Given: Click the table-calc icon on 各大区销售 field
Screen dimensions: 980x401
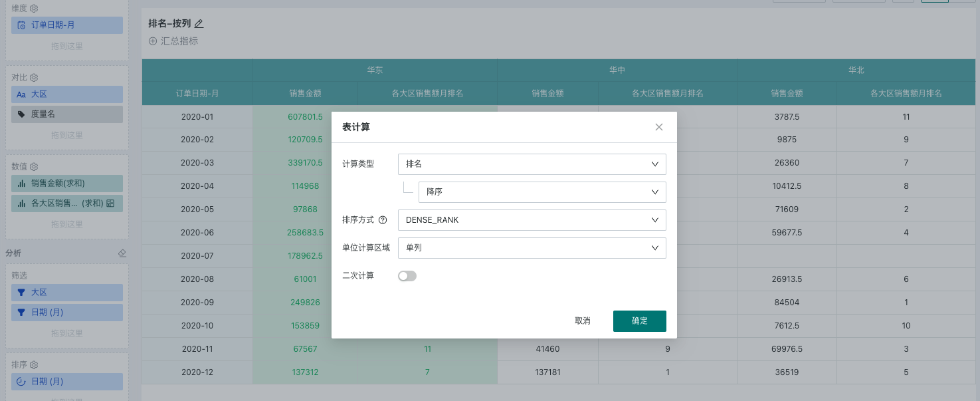Looking at the screenshot, I should [x=110, y=203].
